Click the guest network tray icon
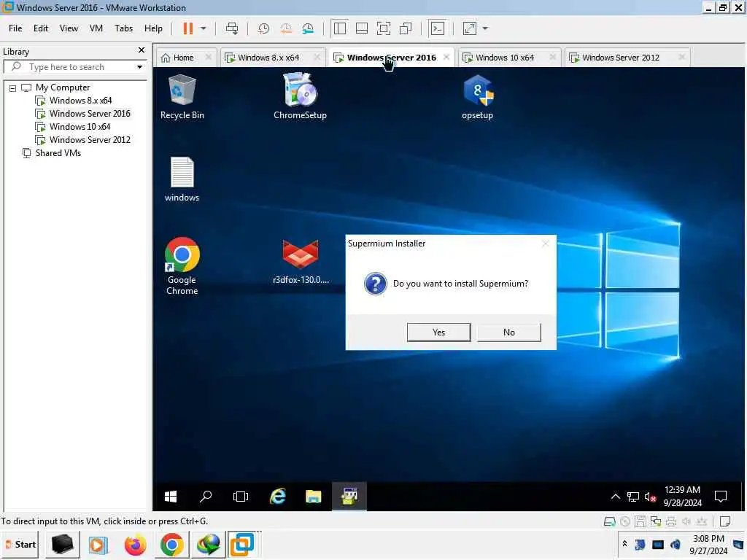The width and height of the screenshot is (747, 560). [632, 497]
